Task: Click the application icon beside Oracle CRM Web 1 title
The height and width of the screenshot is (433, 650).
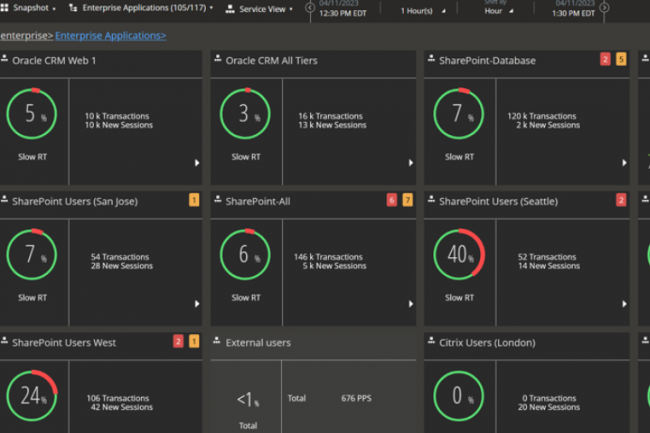Action: coord(5,60)
